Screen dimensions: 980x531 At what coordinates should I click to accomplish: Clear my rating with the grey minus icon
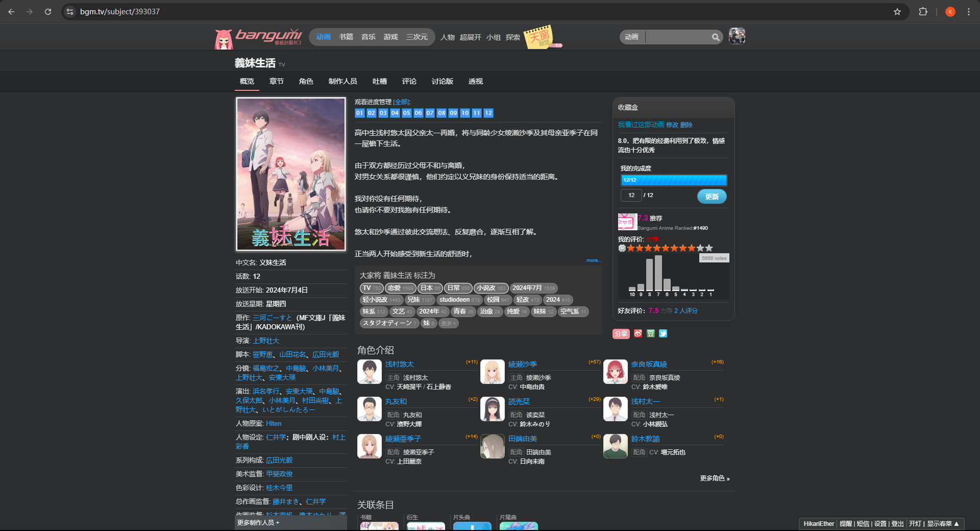click(622, 248)
